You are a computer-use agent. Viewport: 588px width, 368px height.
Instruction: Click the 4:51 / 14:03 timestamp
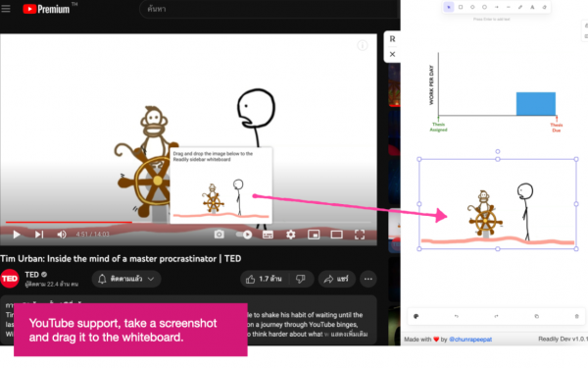click(x=93, y=235)
